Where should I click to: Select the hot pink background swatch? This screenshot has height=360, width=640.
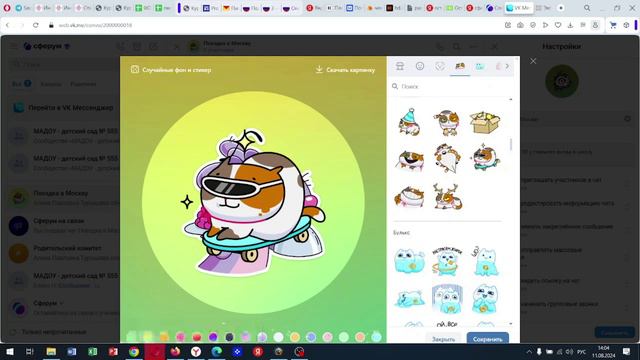pyautogui.click(x=180, y=337)
